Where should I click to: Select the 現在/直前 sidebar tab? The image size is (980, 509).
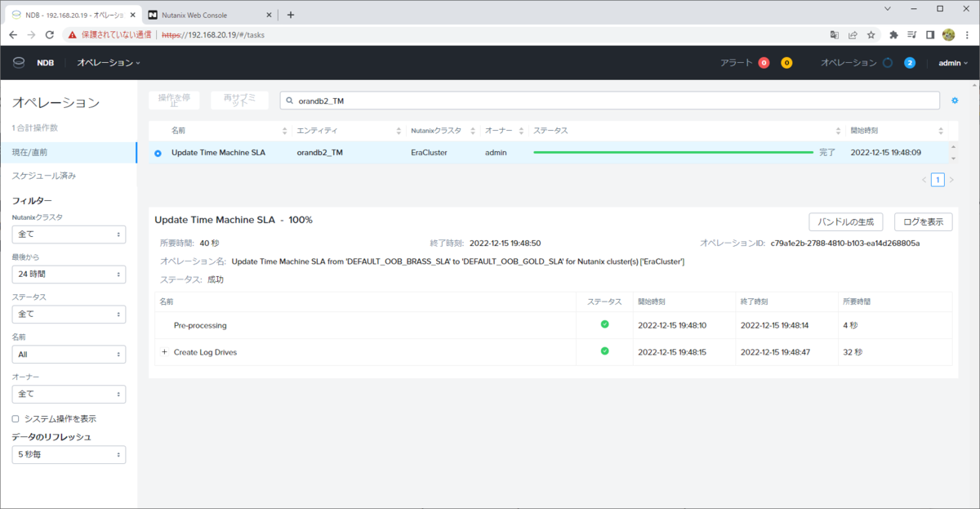tap(69, 153)
